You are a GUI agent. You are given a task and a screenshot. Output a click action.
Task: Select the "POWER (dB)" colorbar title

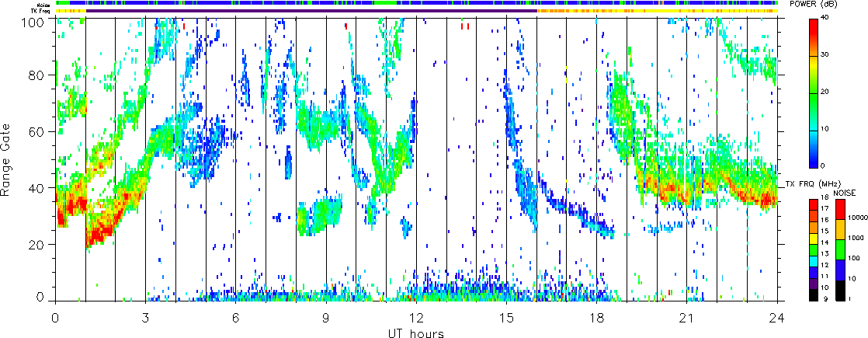pyautogui.click(x=813, y=4)
